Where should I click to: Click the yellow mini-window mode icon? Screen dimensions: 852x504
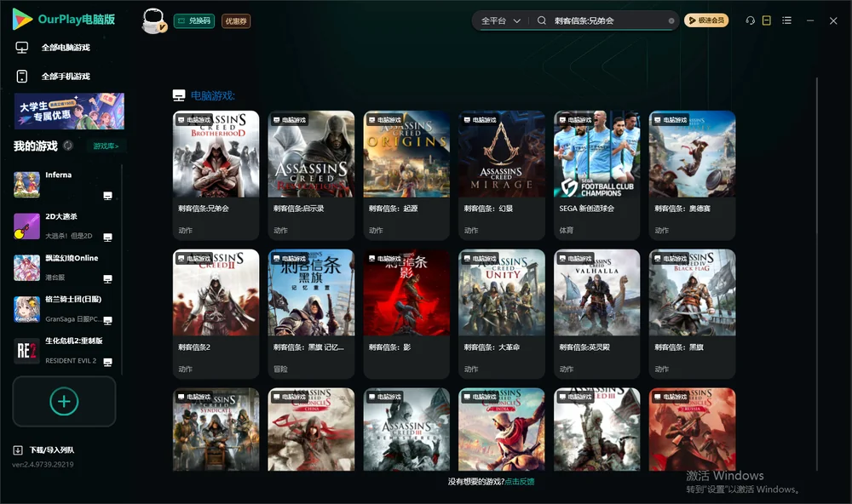(767, 20)
